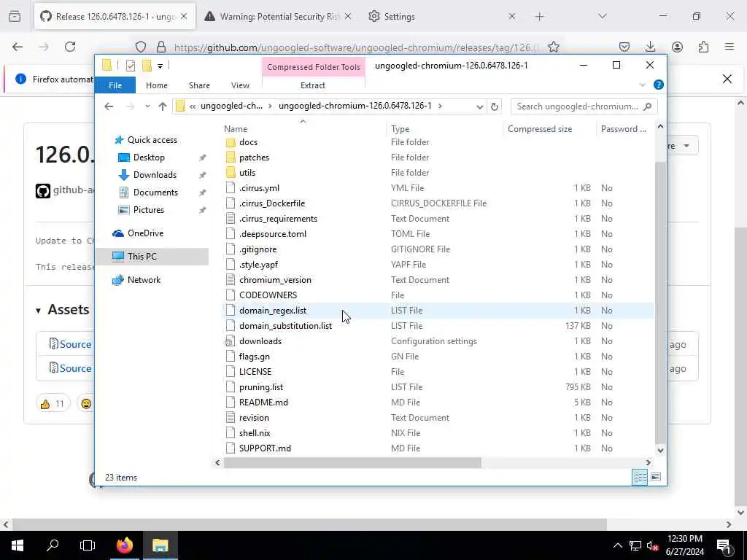Viewport: 747px width, 560px height.
Task: Open Firefox View icon in tab bar
Action: pos(15,17)
